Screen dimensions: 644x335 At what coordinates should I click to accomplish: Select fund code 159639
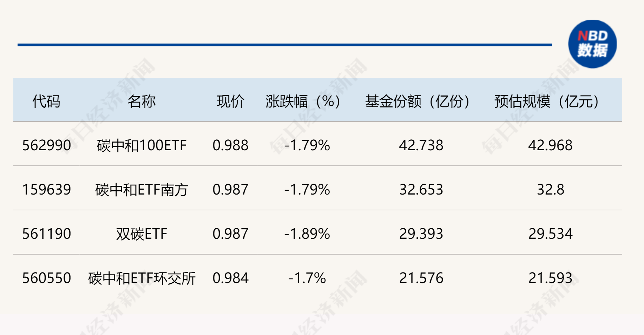click(47, 190)
